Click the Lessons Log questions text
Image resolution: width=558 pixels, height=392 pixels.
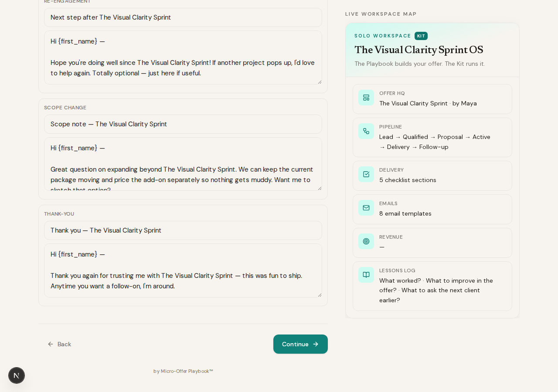coord(436,290)
